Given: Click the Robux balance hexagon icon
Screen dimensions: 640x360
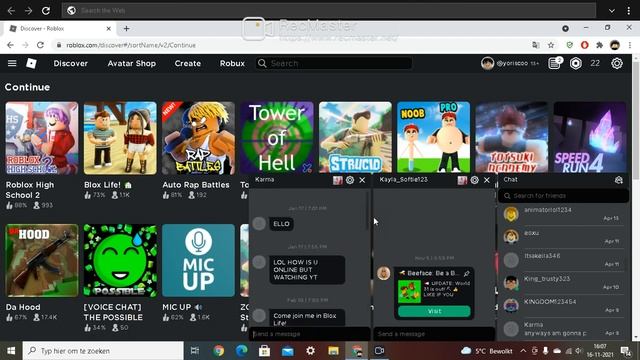Looking at the screenshot, I should point(576,63).
